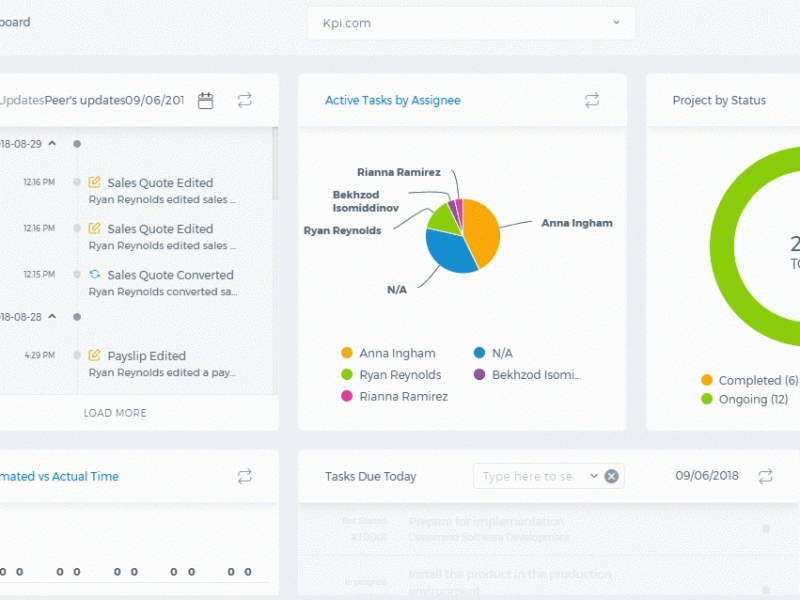Click into the 'Type here to search' field

529,476
